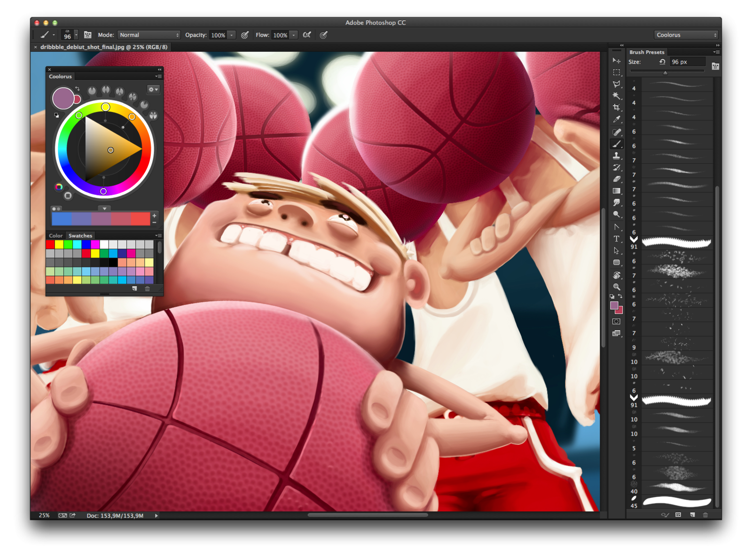Toggle pressure for opacity in options bar
The height and width of the screenshot is (560, 752).
[245, 35]
